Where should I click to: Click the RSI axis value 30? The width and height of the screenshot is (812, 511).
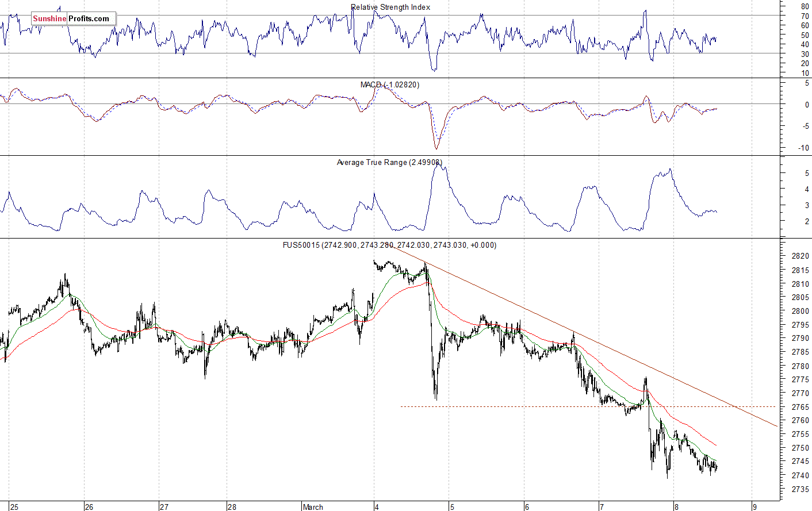click(805, 55)
